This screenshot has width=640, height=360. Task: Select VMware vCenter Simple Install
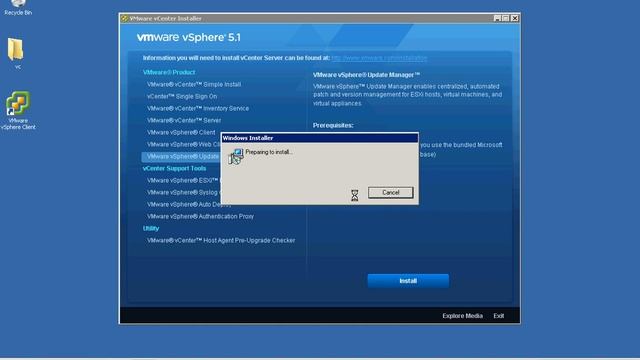(194, 84)
